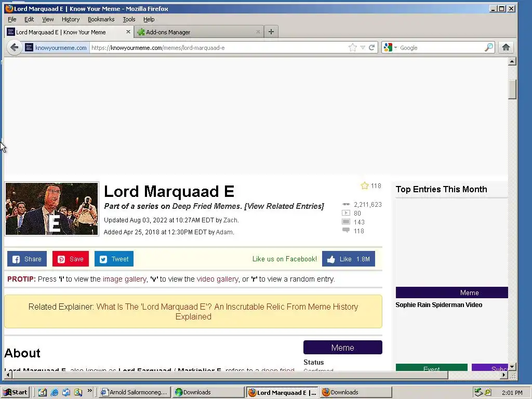532x399 pixels.
Task: Open the View menu
Action: [48, 19]
